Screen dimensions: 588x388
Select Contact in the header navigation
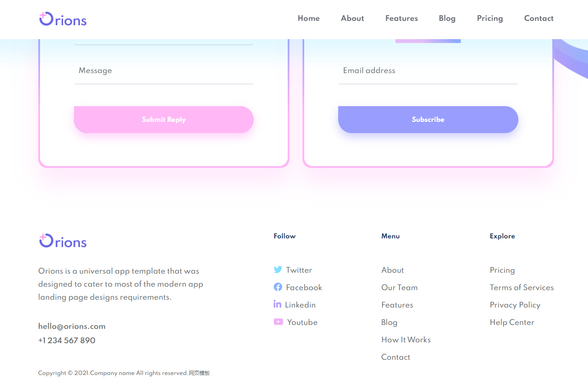point(539,18)
